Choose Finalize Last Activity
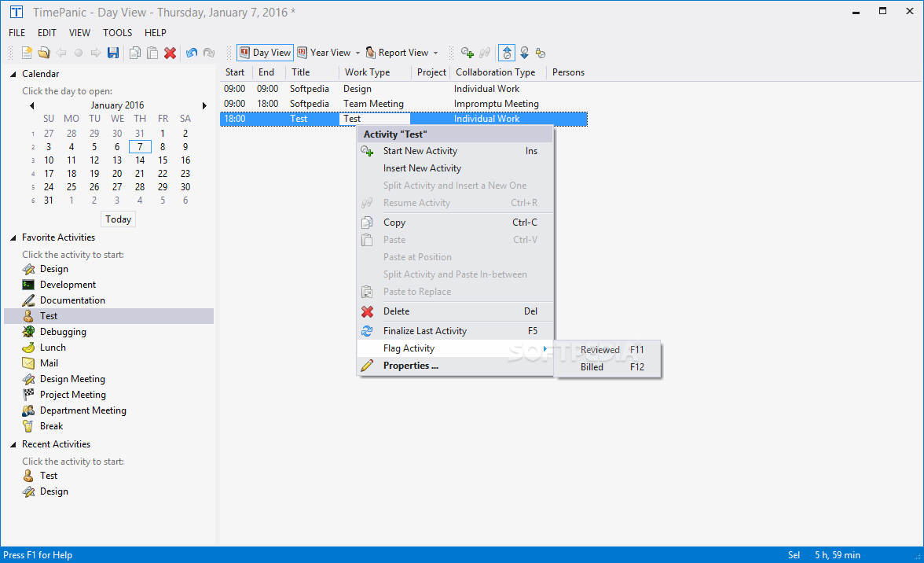 click(454, 331)
